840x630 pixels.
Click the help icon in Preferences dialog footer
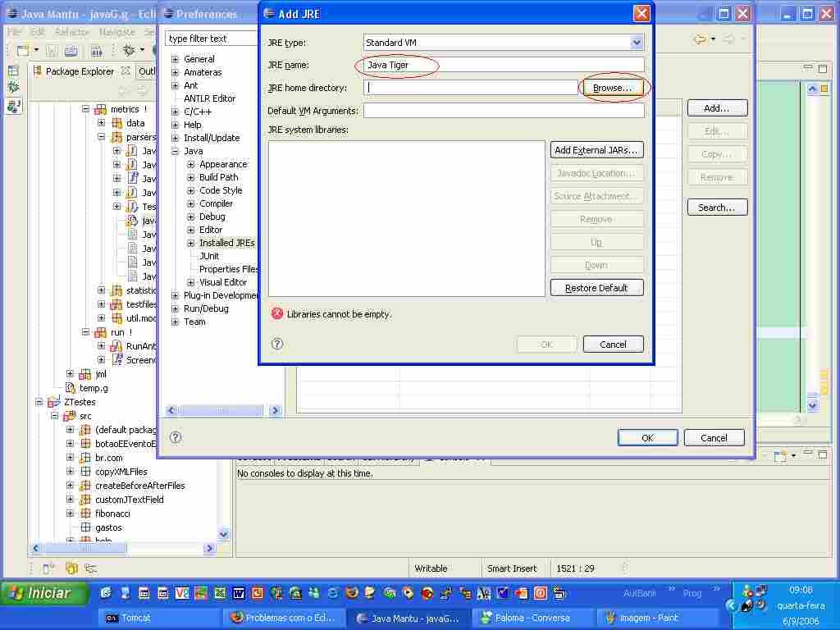pyautogui.click(x=176, y=437)
